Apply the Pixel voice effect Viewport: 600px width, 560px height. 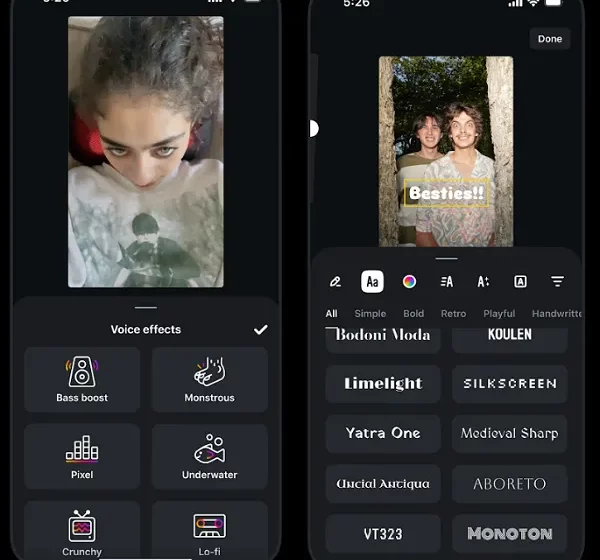click(x=82, y=455)
